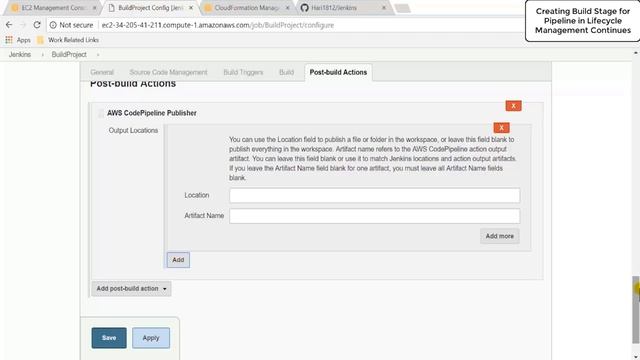Click the page vertical scrollbar thumb
Image resolution: width=640 pixels, height=360 pixels.
[x=636, y=309]
